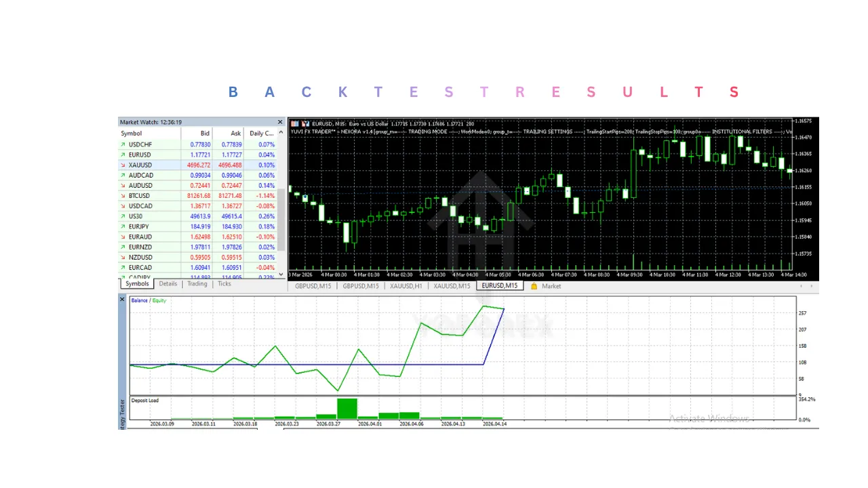Click the green up arrow beside USDCHF

pyautogui.click(x=123, y=144)
